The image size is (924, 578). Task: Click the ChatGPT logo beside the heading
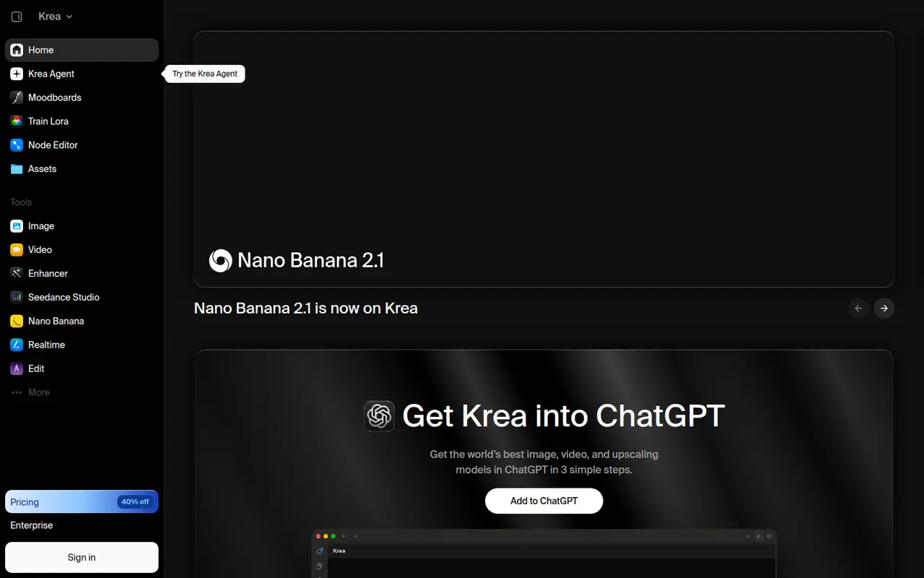(x=379, y=416)
